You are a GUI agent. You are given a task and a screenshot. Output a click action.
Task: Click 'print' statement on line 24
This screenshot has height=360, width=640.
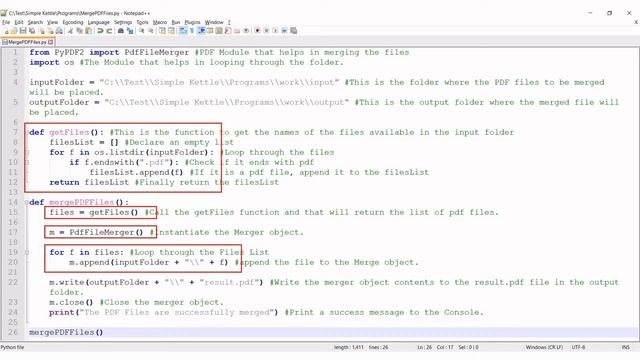click(61, 313)
